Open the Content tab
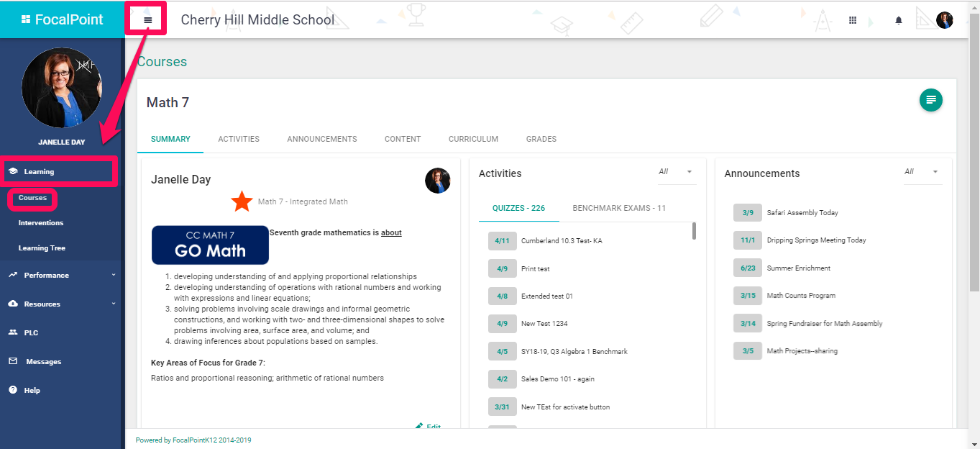The width and height of the screenshot is (980, 449). coord(403,139)
